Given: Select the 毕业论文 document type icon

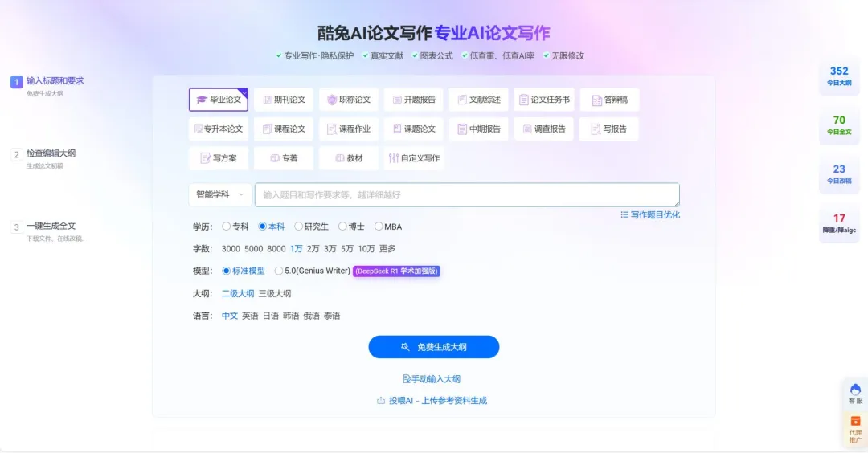Looking at the screenshot, I should tap(202, 100).
